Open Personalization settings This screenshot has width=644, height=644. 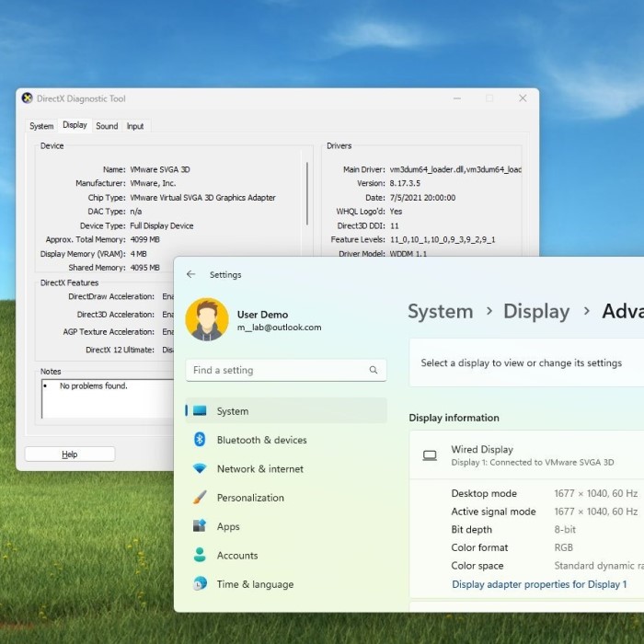[x=286, y=498]
